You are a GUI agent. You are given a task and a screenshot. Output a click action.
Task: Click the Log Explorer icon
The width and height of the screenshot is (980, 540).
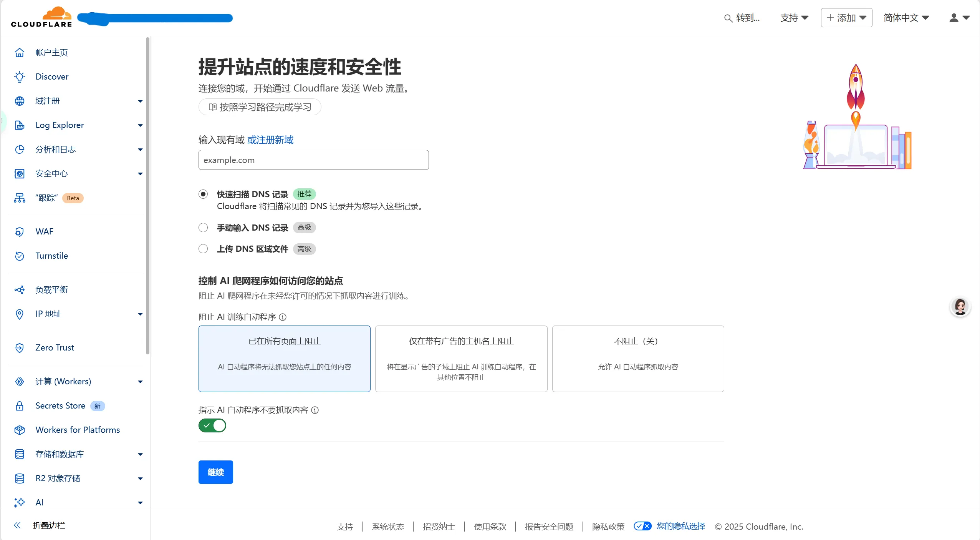(20, 125)
